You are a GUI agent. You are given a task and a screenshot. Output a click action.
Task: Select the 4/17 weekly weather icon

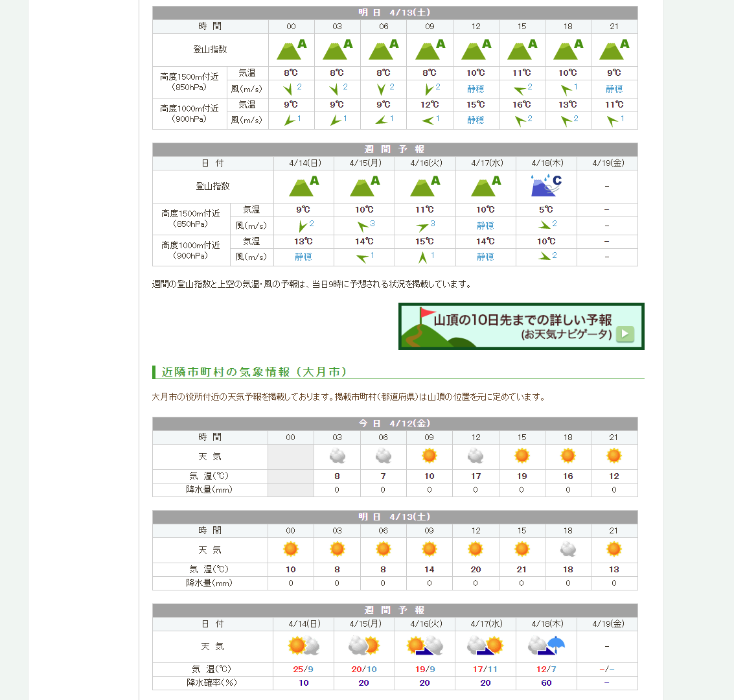(485, 646)
